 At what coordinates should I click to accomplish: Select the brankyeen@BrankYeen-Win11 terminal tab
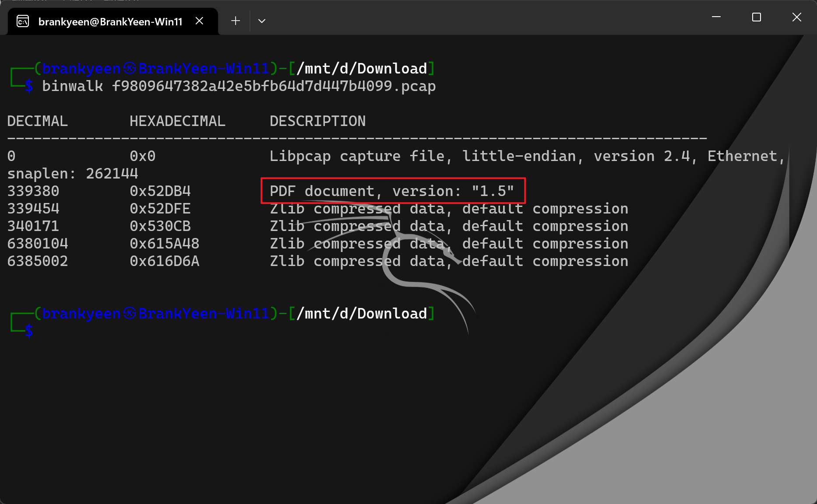pyautogui.click(x=113, y=21)
